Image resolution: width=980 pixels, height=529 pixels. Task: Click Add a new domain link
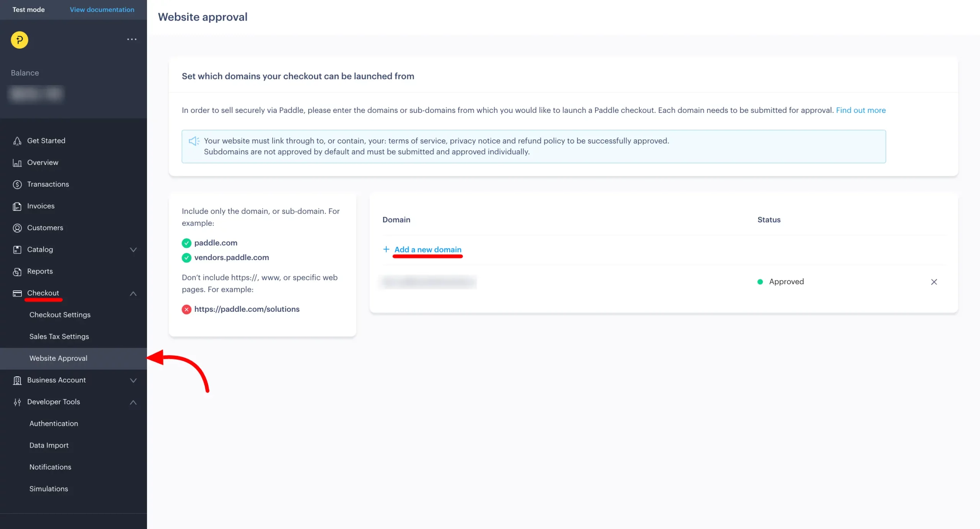click(x=428, y=249)
